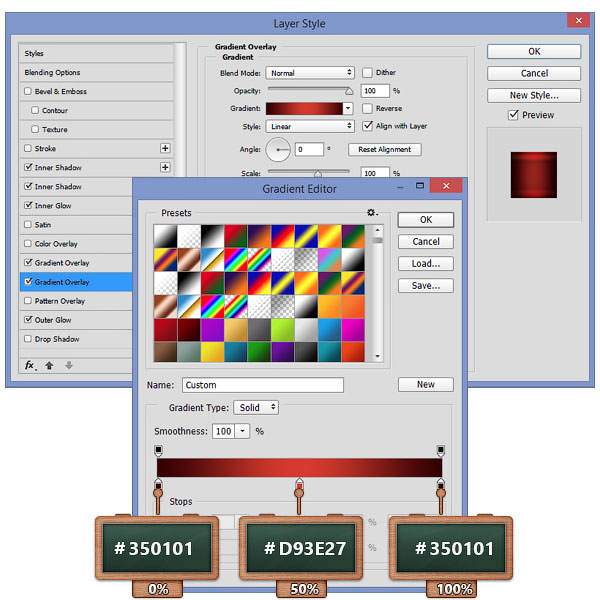This screenshot has height=600, width=600.
Task: Click the plus button beside Inner Shadow
Action: (165, 167)
